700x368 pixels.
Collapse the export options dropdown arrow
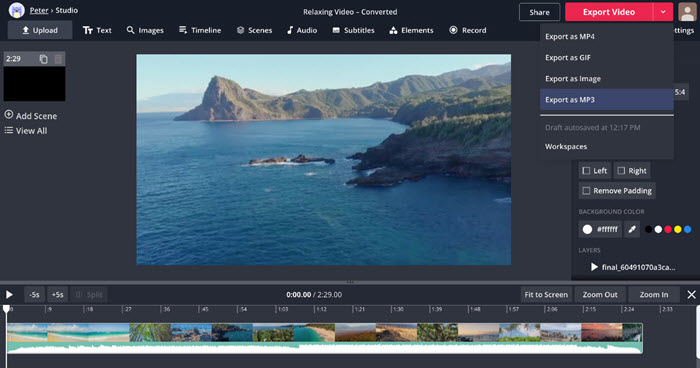pos(663,12)
